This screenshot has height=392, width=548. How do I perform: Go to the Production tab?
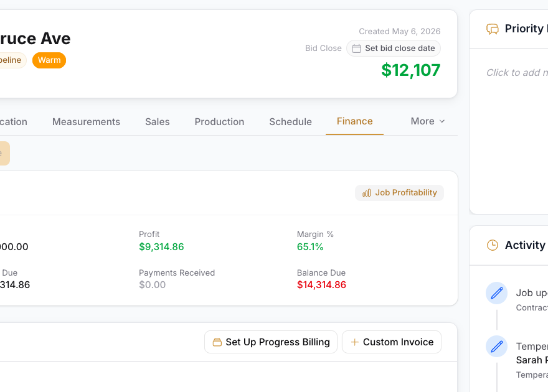point(219,122)
